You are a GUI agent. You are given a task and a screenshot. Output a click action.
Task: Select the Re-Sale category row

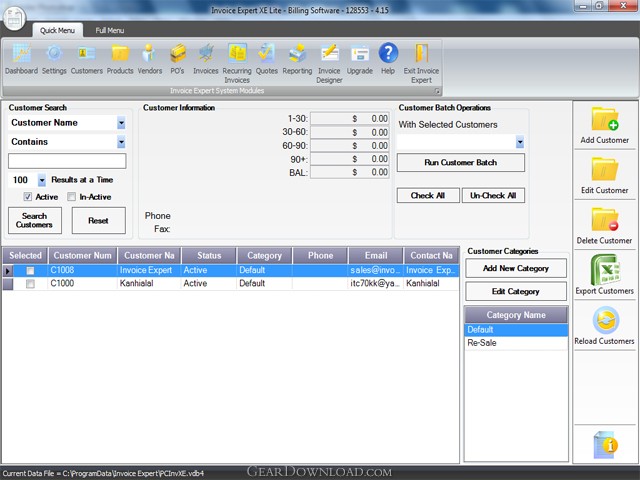516,343
